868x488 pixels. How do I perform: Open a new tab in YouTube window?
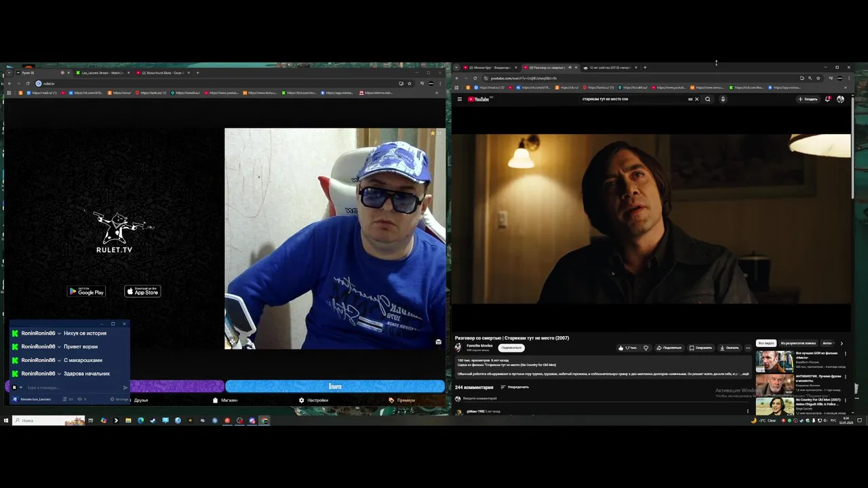(x=645, y=67)
